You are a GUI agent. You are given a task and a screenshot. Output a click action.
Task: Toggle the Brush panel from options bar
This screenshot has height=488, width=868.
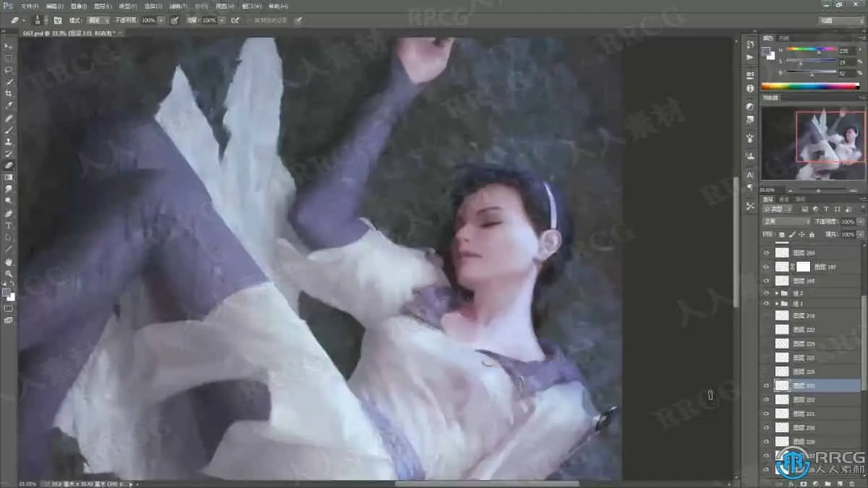pyautogui.click(x=58, y=20)
